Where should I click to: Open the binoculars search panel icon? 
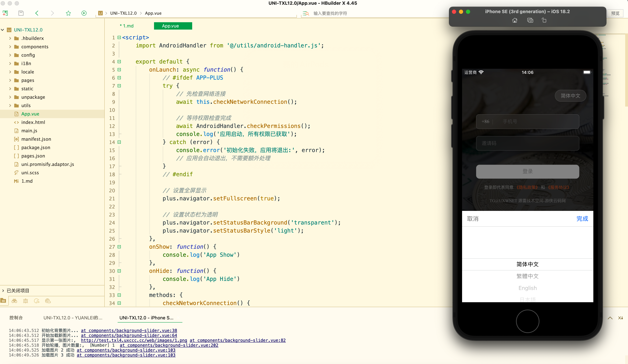coord(14,301)
